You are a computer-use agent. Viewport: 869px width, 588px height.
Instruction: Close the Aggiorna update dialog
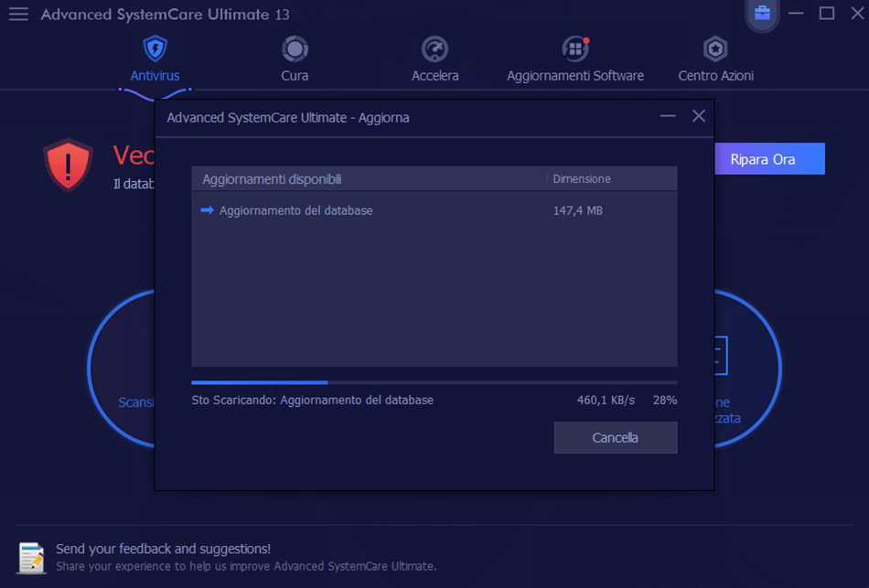pos(699,116)
